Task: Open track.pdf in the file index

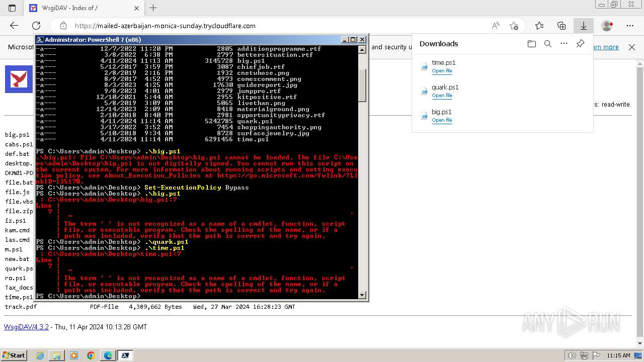Action: click(21, 307)
